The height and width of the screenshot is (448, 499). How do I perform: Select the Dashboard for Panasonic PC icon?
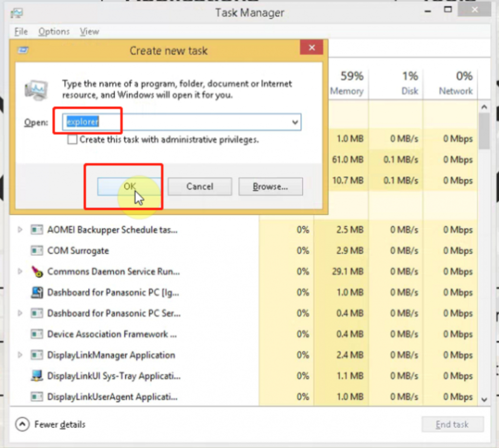coord(37,292)
